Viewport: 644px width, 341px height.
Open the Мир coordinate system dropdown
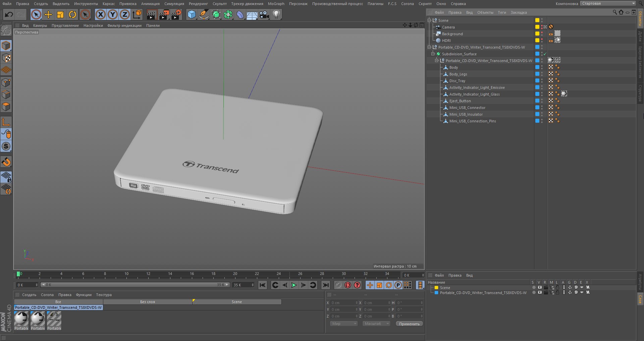click(344, 324)
